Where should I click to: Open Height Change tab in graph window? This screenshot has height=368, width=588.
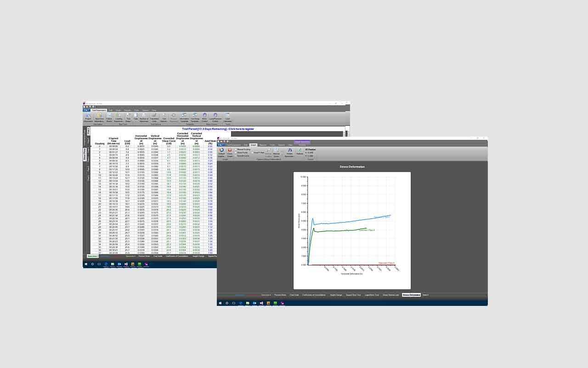[x=336, y=295]
